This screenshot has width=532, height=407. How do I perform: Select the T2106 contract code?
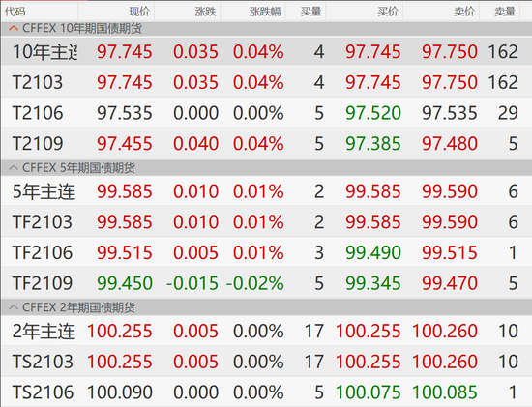tap(38, 113)
